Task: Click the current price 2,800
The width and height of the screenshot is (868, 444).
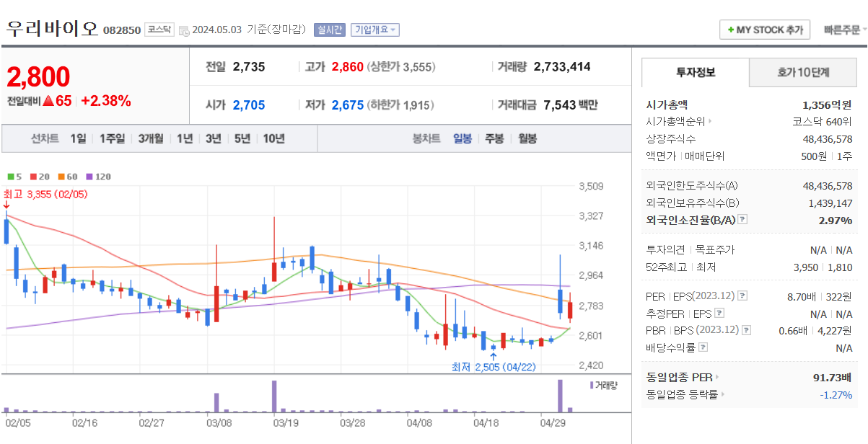Action: point(39,76)
